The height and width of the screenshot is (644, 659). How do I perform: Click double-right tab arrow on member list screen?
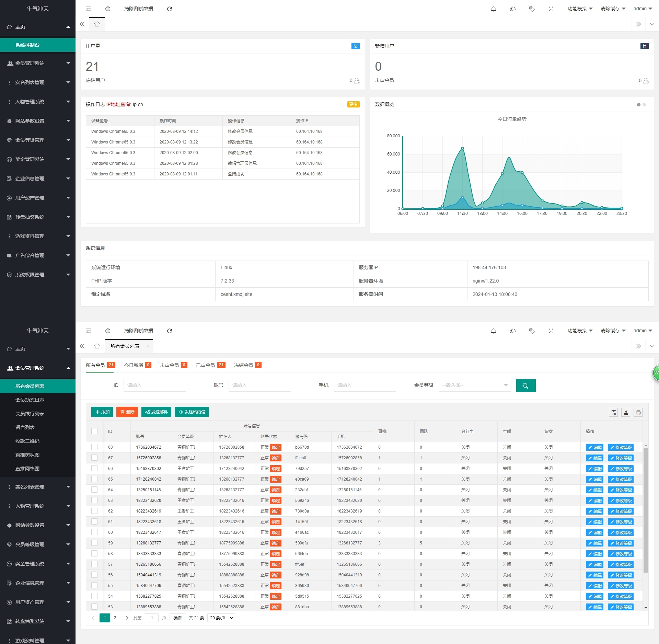point(638,346)
